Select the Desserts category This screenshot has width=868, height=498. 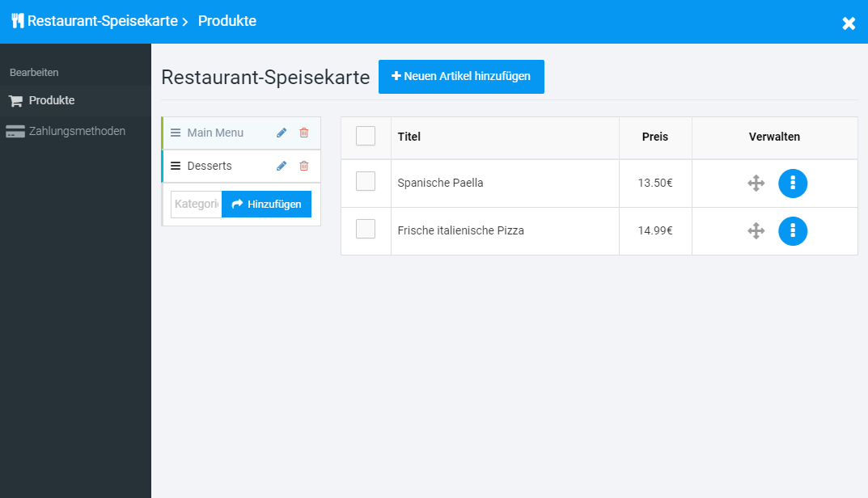tap(210, 166)
